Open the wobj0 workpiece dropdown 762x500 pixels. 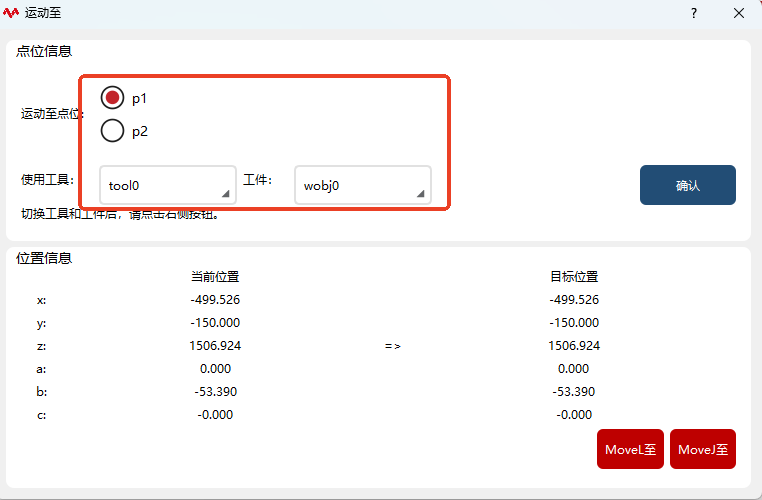(363, 185)
